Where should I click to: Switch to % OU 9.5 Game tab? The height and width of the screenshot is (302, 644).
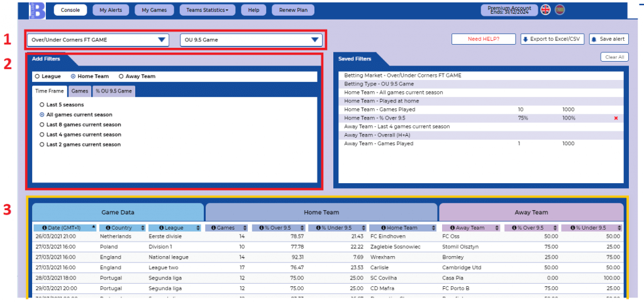113,92
